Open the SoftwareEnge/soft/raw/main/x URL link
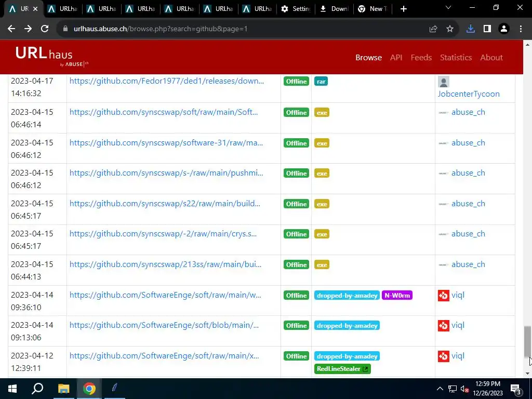This screenshot has height=399, width=532. [164, 355]
